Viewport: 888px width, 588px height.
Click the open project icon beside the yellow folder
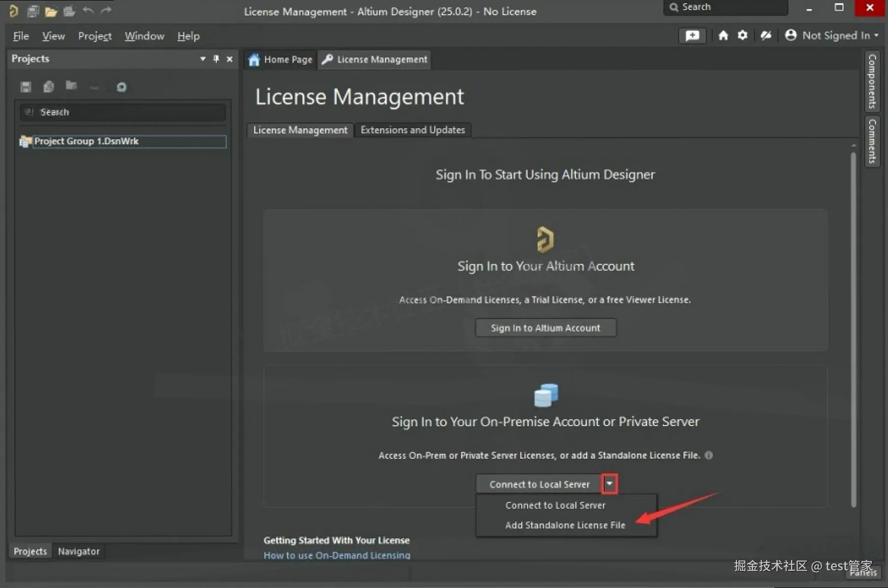pyautogui.click(x=69, y=11)
